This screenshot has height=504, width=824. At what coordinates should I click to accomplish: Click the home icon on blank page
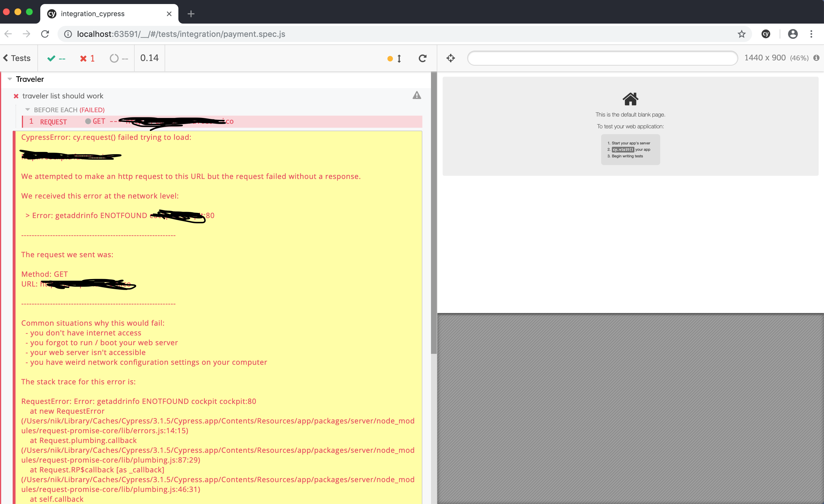point(630,99)
